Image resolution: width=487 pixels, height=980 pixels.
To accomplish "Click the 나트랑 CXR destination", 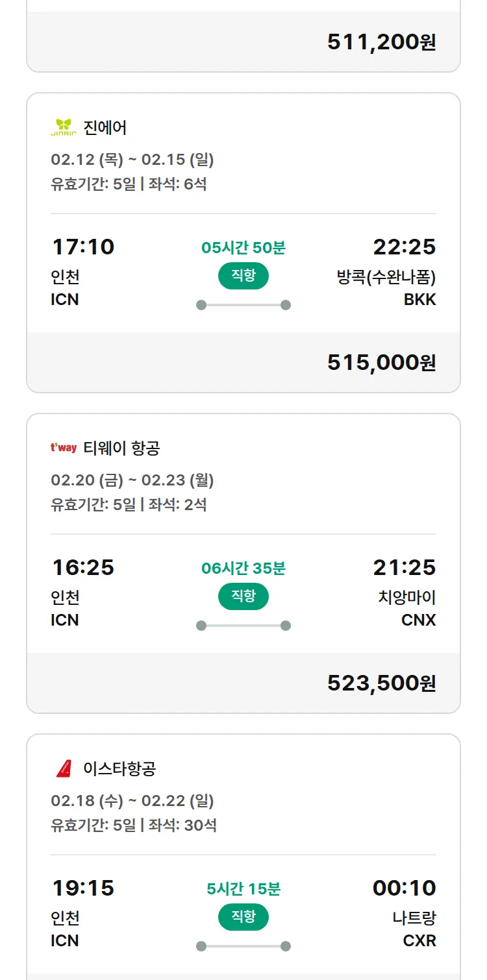I will click(414, 928).
